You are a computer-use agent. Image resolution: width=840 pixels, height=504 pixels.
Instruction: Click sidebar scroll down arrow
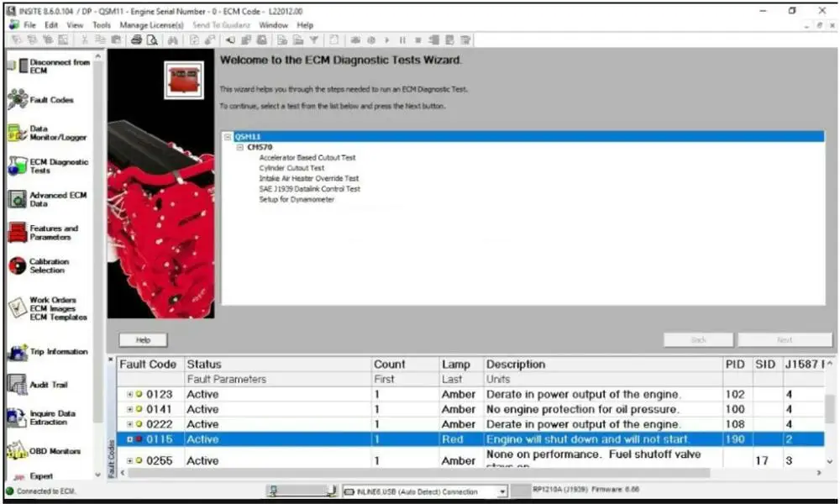click(x=97, y=475)
